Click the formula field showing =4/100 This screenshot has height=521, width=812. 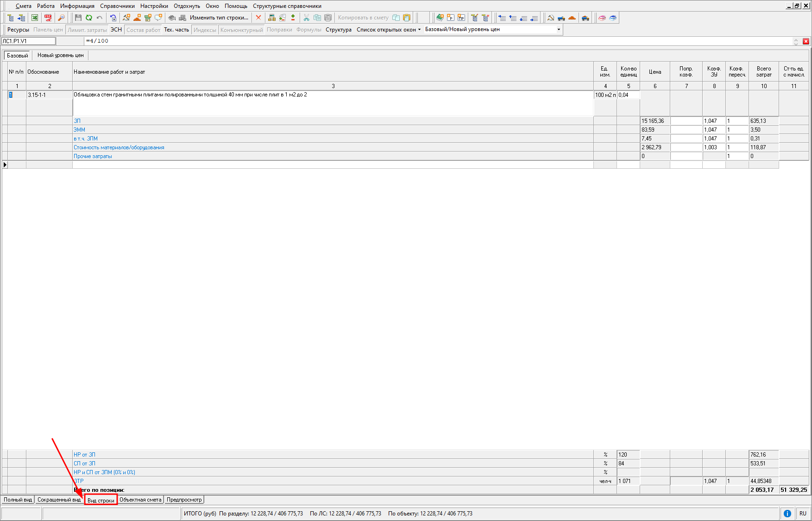point(417,41)
